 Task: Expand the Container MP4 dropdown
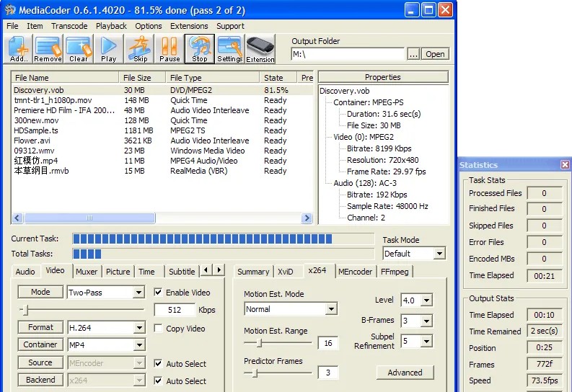coord(138,345)
